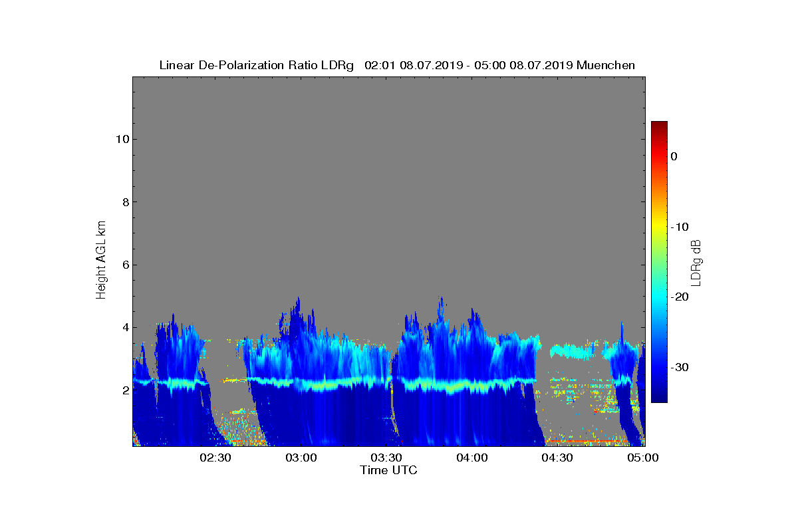Click the height axis label 10
This screenshot has height=532, width=798.
click(122, 139)
